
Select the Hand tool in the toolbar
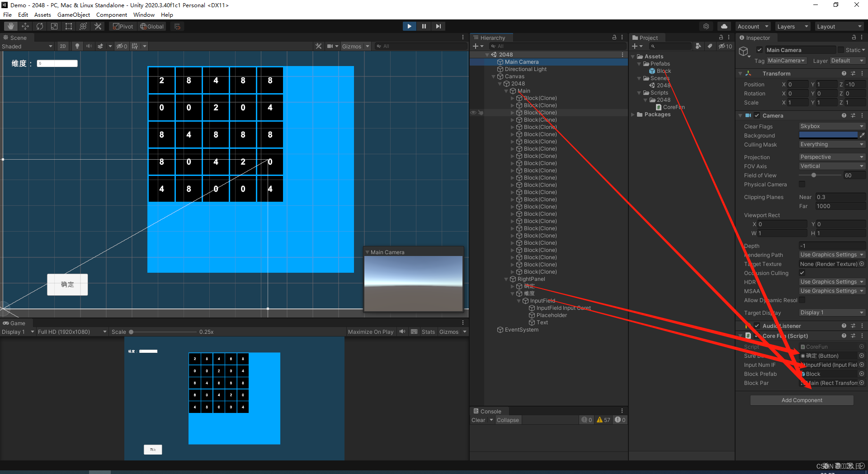point(10,26)
